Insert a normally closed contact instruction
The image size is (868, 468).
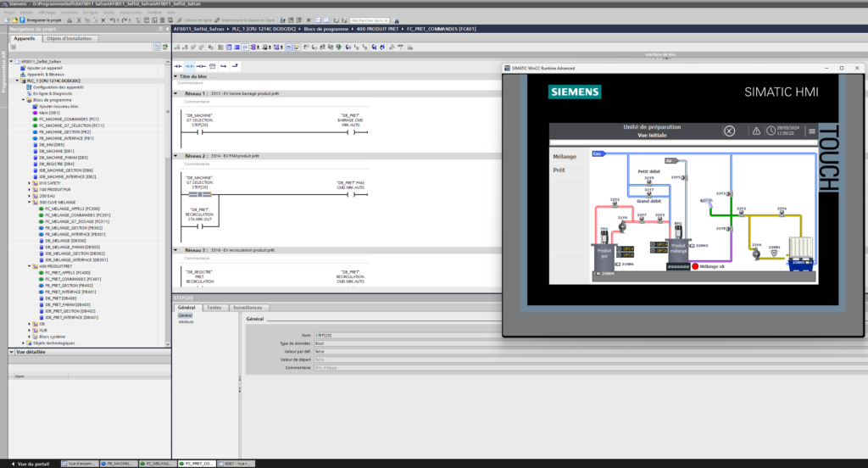pos(190,66)
